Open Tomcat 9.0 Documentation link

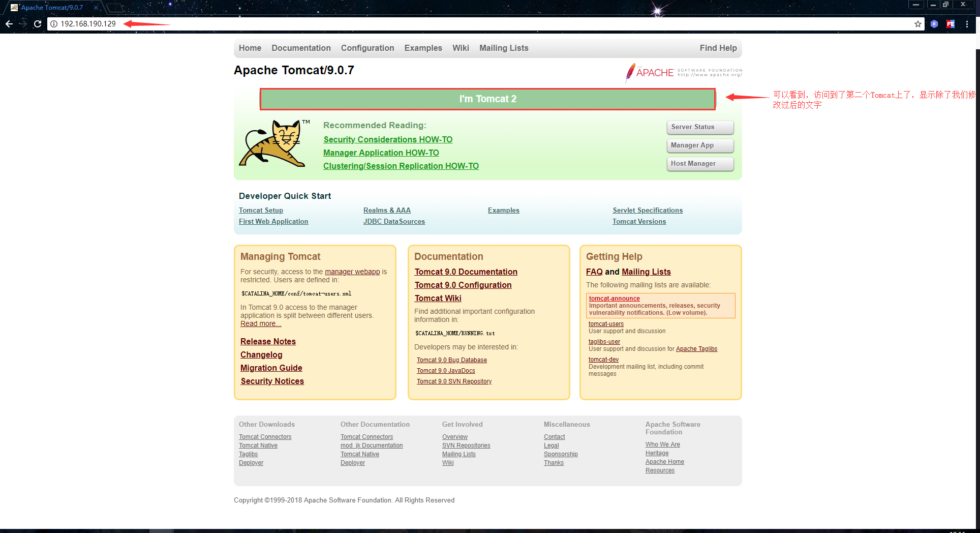466,272
